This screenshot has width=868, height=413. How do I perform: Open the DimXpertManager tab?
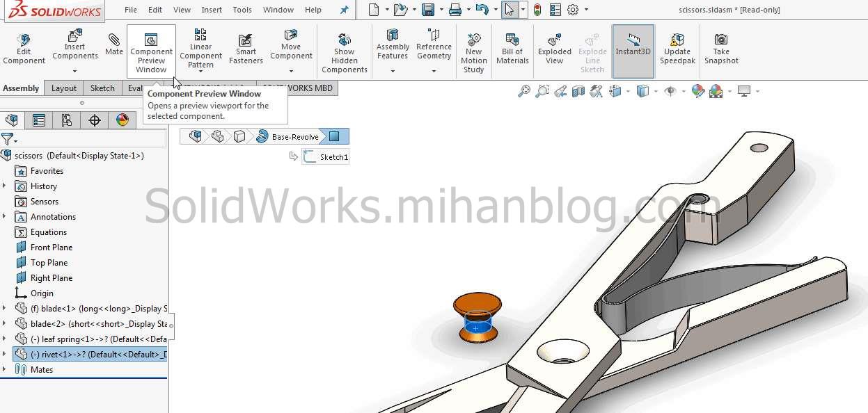[95, 120]
